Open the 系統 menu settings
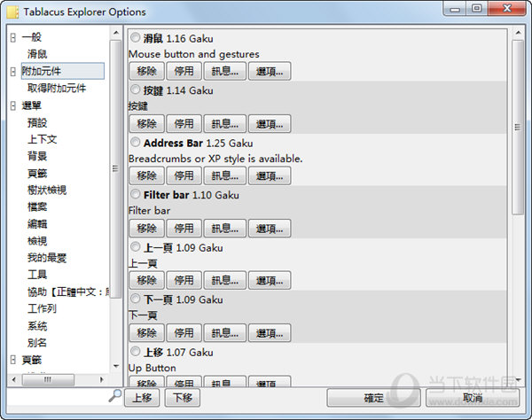 coord(37,326)
